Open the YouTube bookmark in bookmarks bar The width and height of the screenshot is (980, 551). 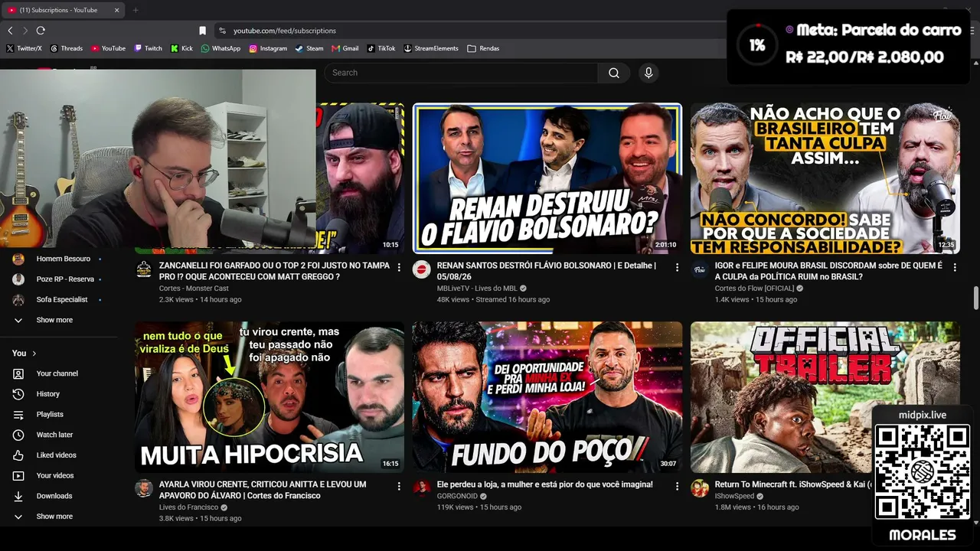(109, 48)
